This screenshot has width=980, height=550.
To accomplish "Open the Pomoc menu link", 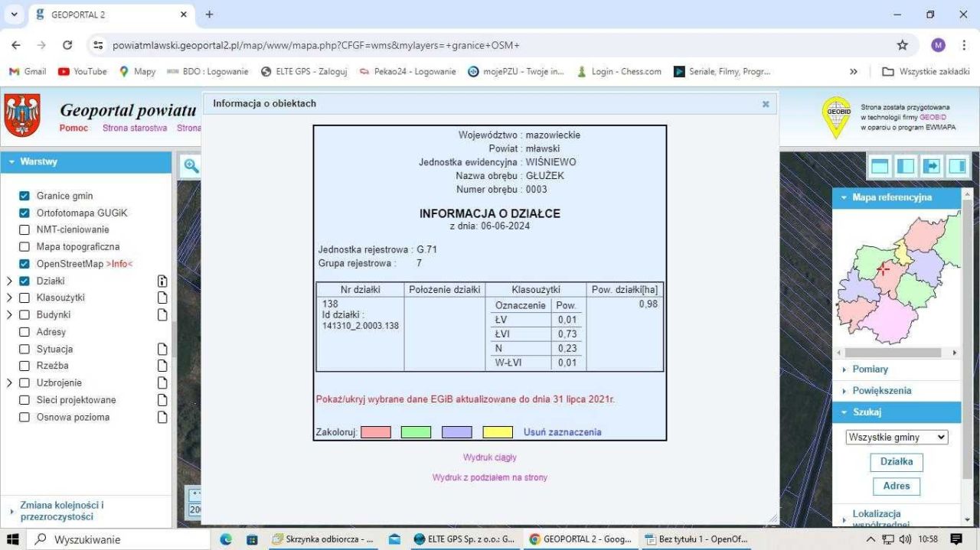I will [x=73, y=128].
